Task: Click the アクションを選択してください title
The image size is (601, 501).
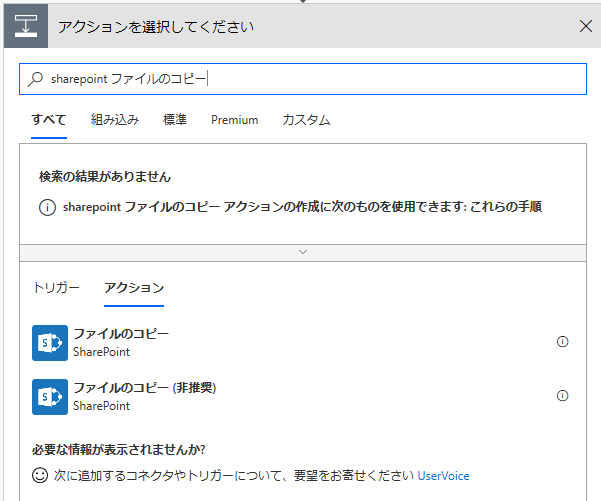Action: 156,27
